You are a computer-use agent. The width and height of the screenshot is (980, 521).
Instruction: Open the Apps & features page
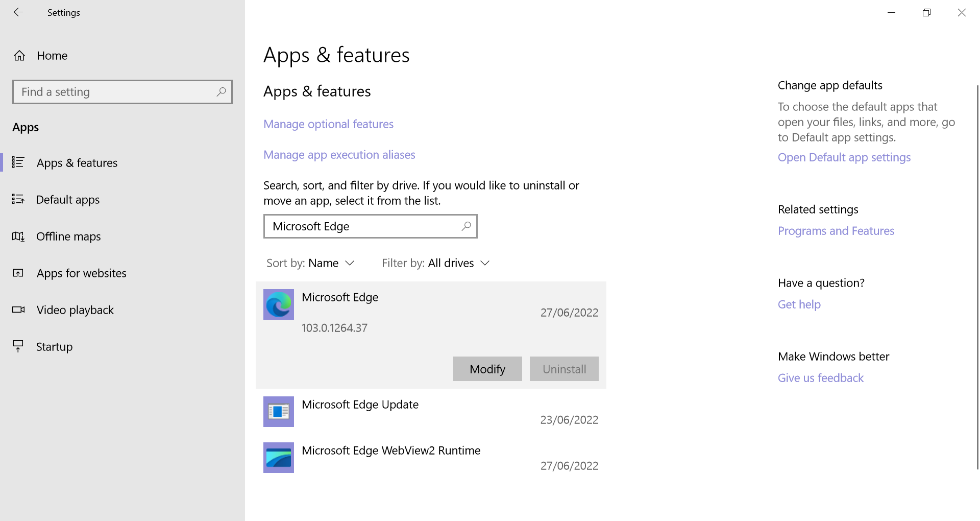(122, 162)
